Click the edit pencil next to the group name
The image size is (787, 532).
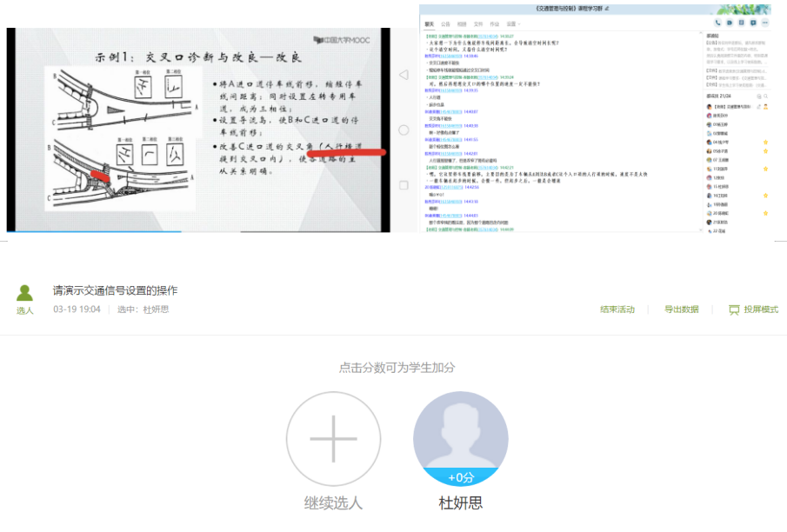[x=606, y=9]
